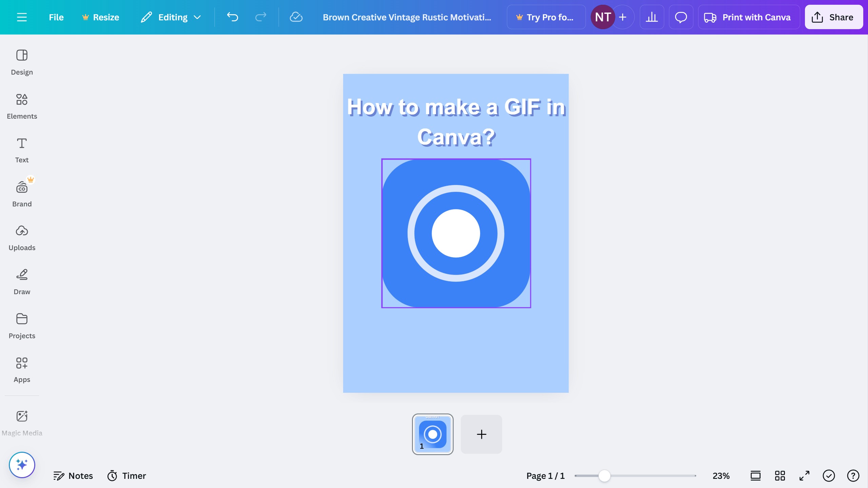Open the Resize menu
Screen dimensions: 868x488
100,17
